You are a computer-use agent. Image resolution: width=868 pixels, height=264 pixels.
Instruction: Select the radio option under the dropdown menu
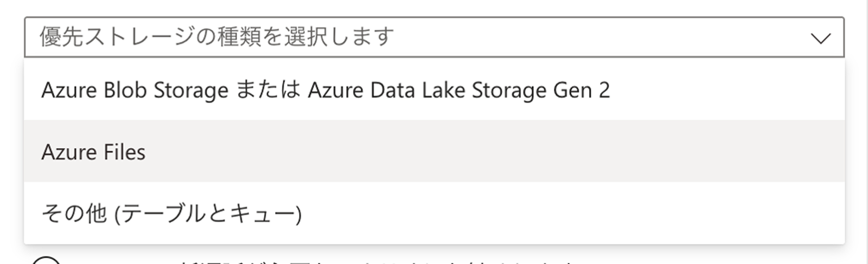(46, 261)
